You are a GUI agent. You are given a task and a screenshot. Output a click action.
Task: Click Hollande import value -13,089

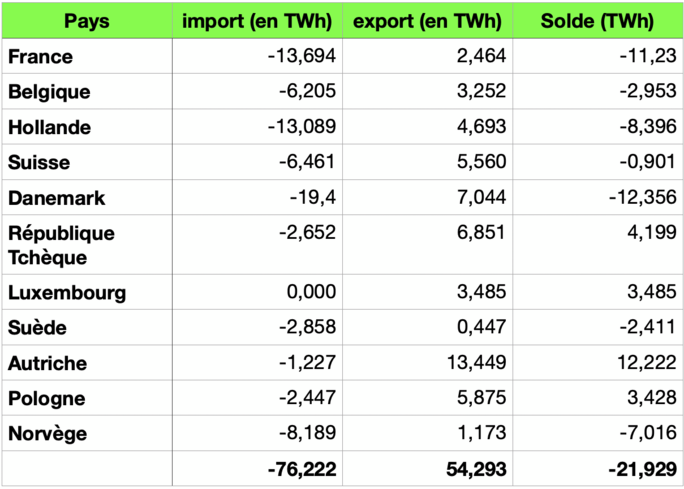(x=301, y=128)
